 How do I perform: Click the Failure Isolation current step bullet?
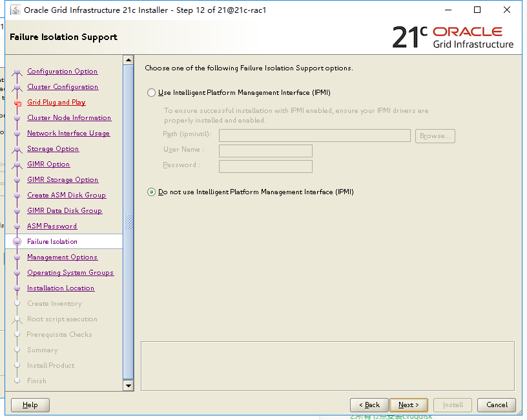pyautogui.click(x=17, y=242)
